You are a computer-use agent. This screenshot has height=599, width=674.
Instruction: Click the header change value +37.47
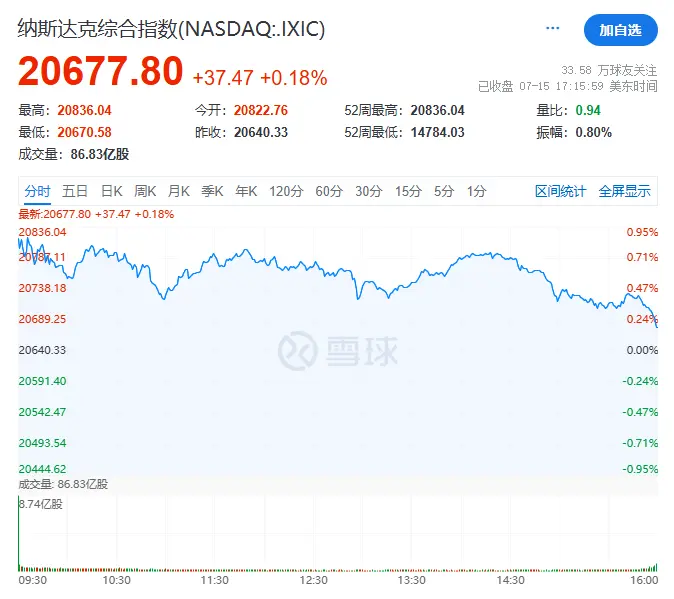click(223, 78)
